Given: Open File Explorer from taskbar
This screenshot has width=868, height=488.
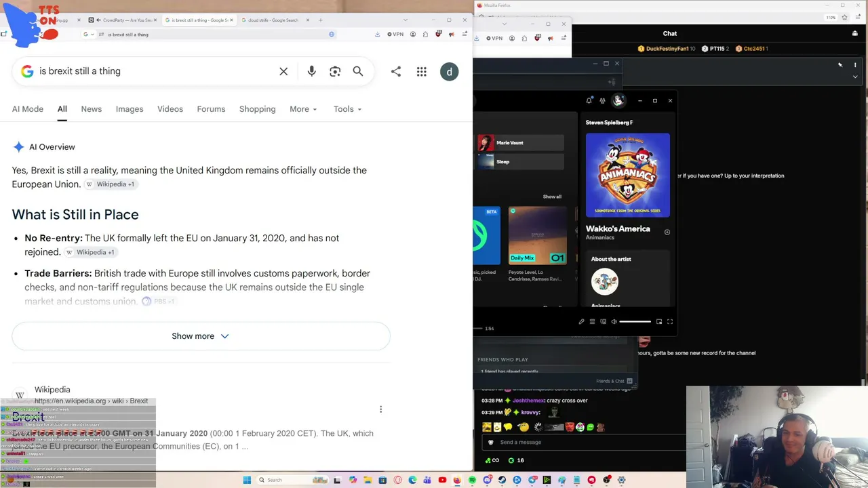Looking at the screenshot, I should point(368,480).
